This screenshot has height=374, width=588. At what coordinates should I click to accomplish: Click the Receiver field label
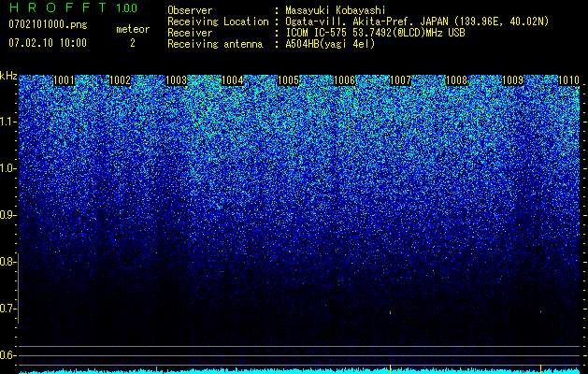click(190, 33)
